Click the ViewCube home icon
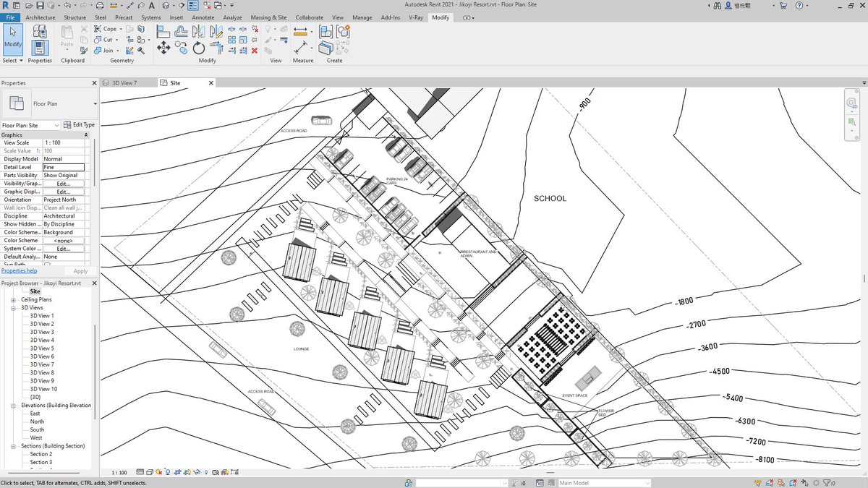This screenshot has height=488, width=868. point(856,92)
